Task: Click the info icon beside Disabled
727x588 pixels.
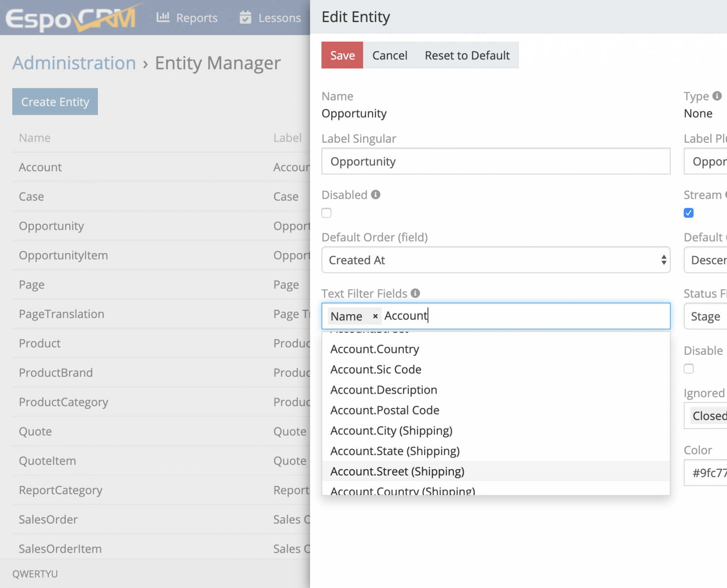Action: (x=375, y=195)
